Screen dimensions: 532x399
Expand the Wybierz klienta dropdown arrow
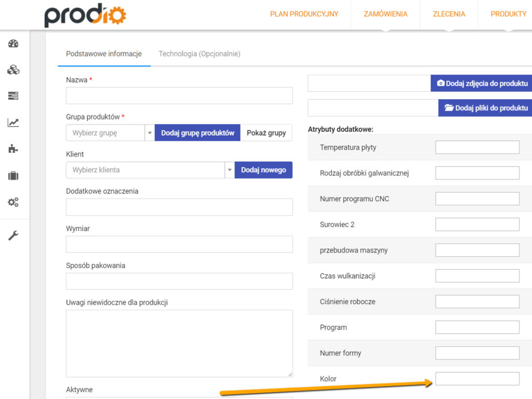point(230,170)
